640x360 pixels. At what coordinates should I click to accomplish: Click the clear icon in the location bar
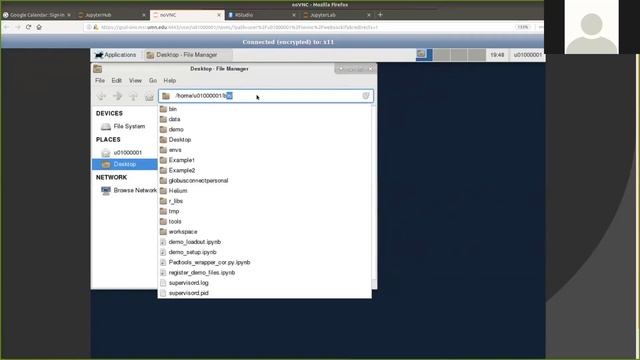tap(365, 96)
